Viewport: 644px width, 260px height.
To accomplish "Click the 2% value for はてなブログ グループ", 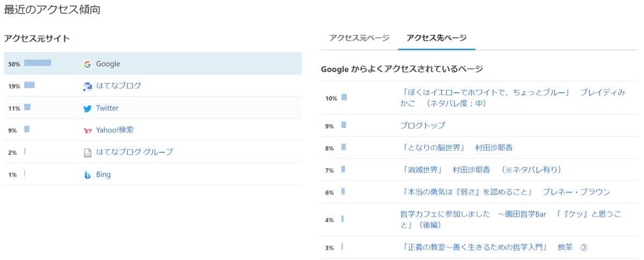I will click(x=12, y=153).
